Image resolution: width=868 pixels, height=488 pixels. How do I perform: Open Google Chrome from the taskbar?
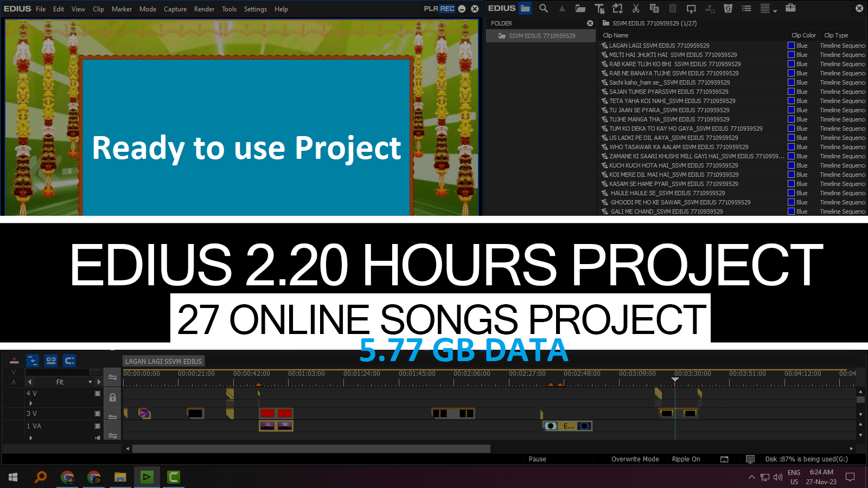pyautogui.click(x=68, y=477)
